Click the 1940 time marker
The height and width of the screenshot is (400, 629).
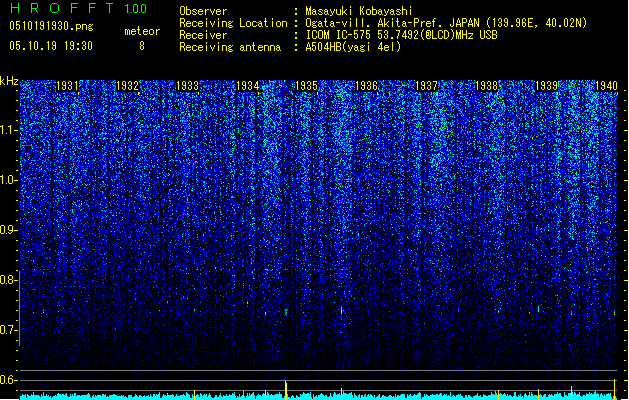606,86
